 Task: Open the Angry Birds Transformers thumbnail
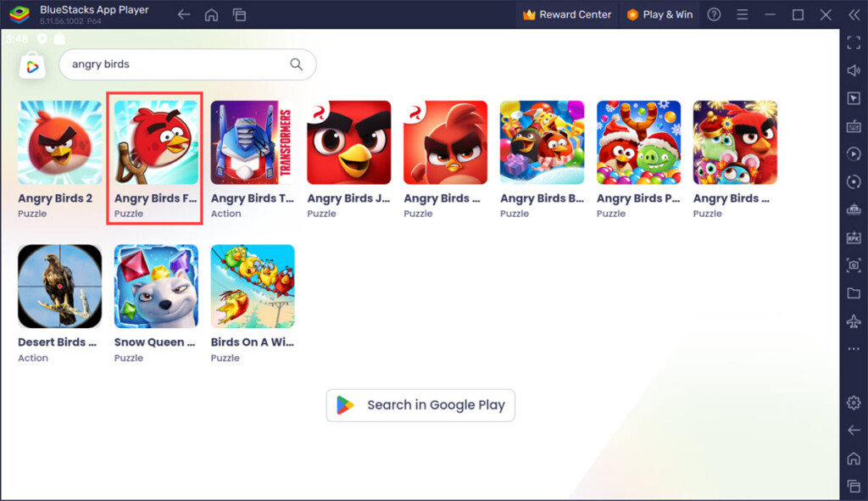click(x=253, y=142)
